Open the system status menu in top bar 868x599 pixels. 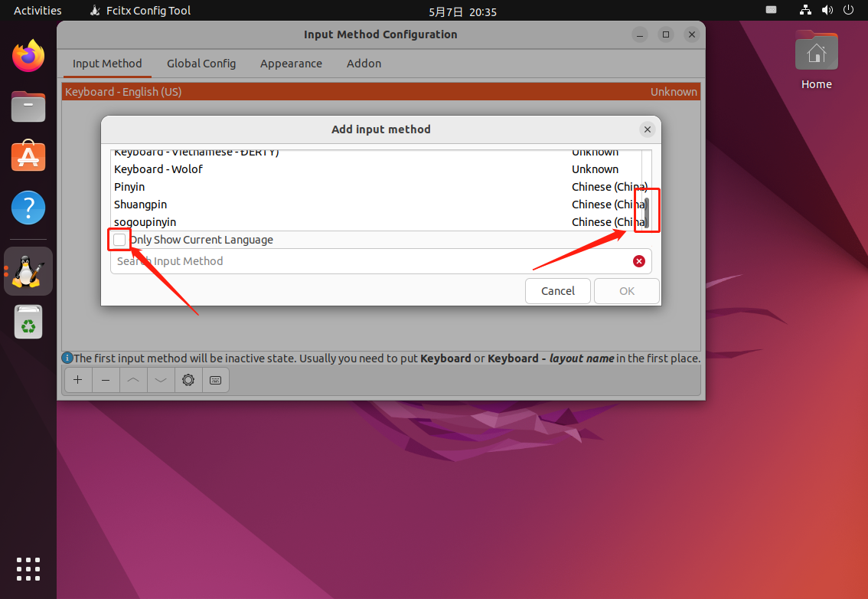coord(827,11)
